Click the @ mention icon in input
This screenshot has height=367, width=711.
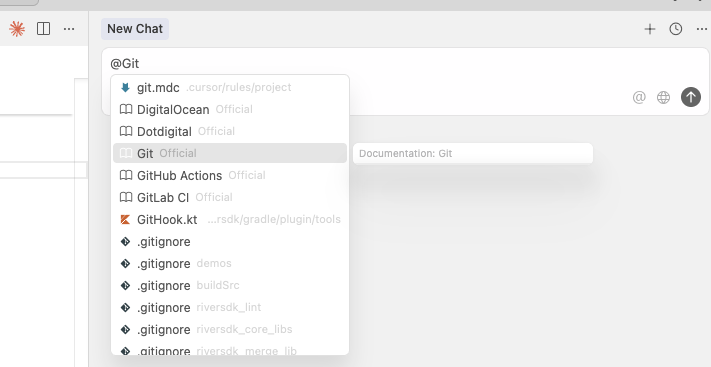639,97
